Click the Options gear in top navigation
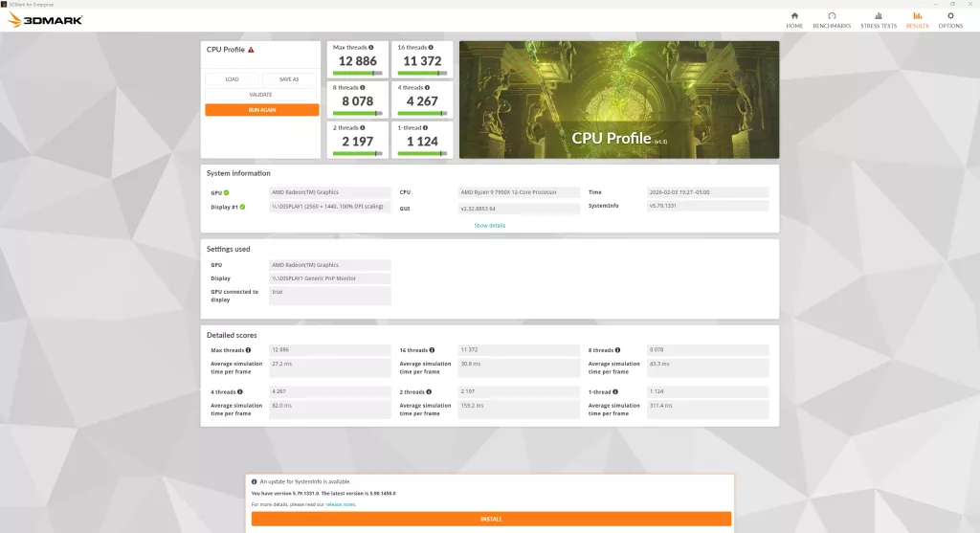The image size is (980, 533). 950,20
